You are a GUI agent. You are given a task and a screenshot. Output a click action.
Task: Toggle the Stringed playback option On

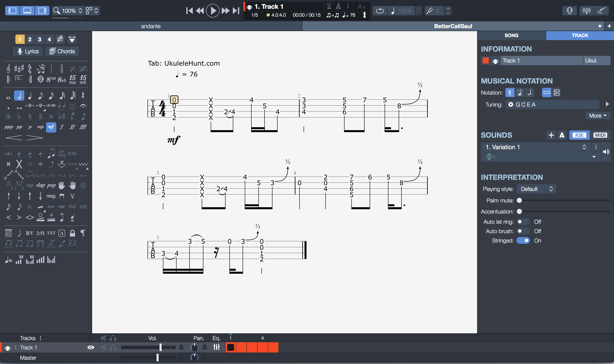[523, 240]
